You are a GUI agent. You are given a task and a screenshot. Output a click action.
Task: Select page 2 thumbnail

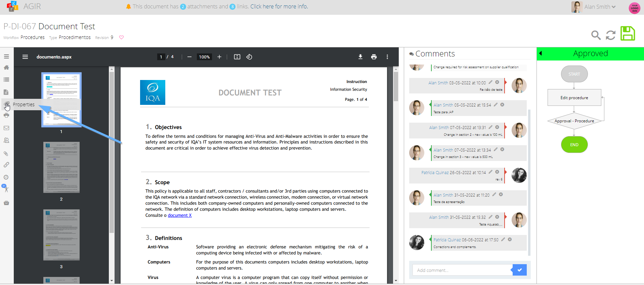(x=61, y=167)
